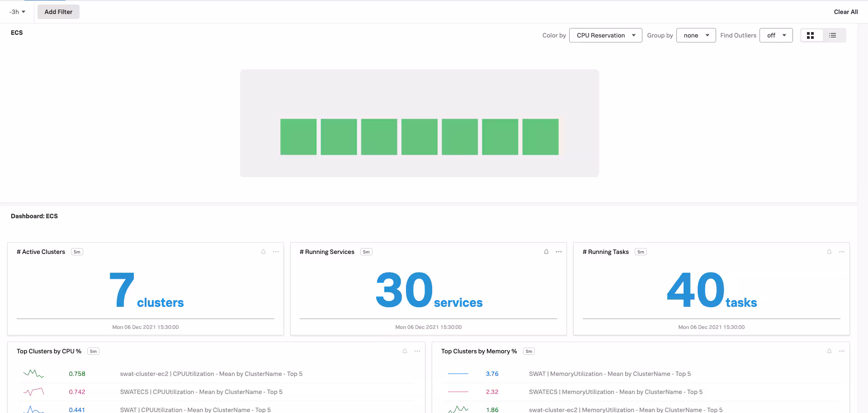Click bell icon on Top Clusters by CPU %
Viewport: 868px width, 413px height.
(405, 351)
